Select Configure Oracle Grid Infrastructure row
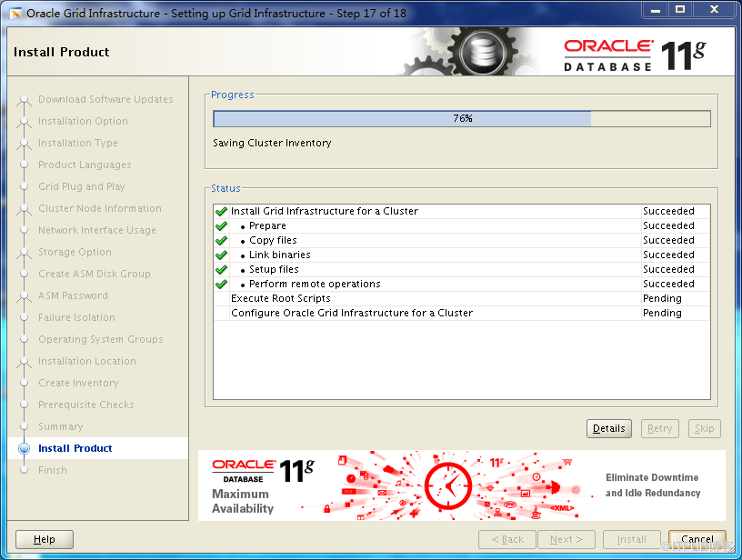This screenshot has height=560, width=742. pos(462,313)
